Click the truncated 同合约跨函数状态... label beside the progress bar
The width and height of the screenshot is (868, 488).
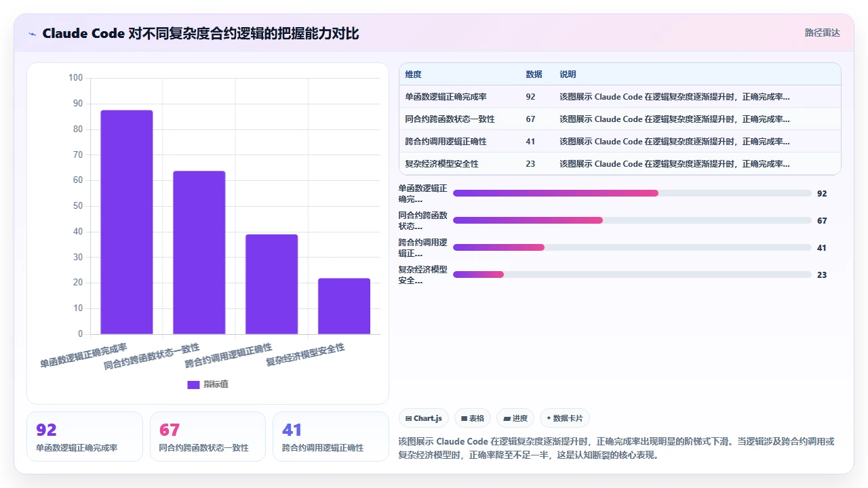pos(422,220)
